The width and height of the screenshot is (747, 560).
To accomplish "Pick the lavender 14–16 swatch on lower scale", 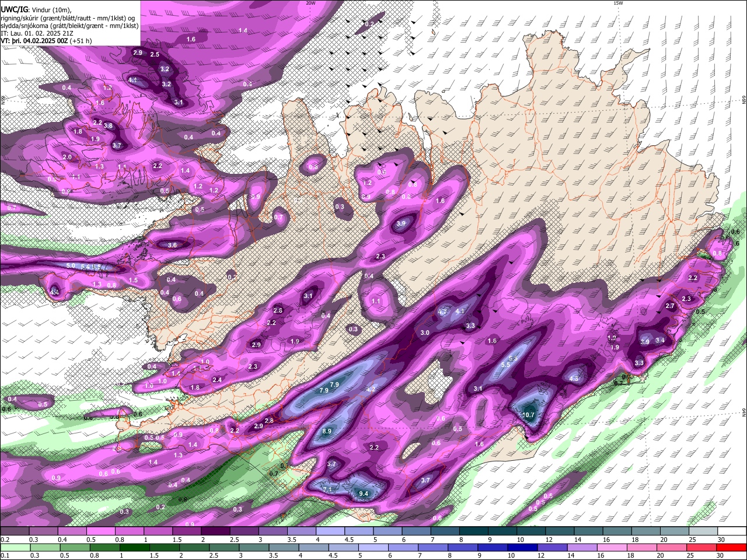I will [x=582, y=547].
